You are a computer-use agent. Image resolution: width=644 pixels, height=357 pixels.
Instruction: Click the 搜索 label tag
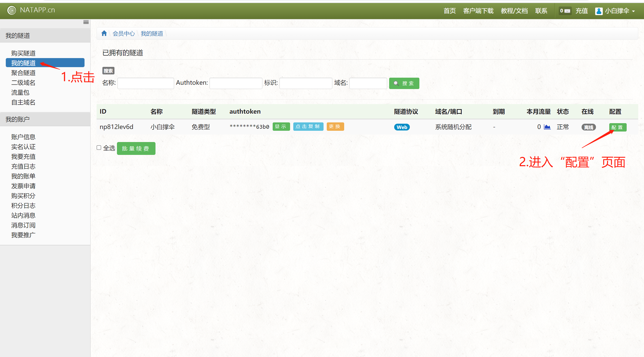[x=108, y=71]
